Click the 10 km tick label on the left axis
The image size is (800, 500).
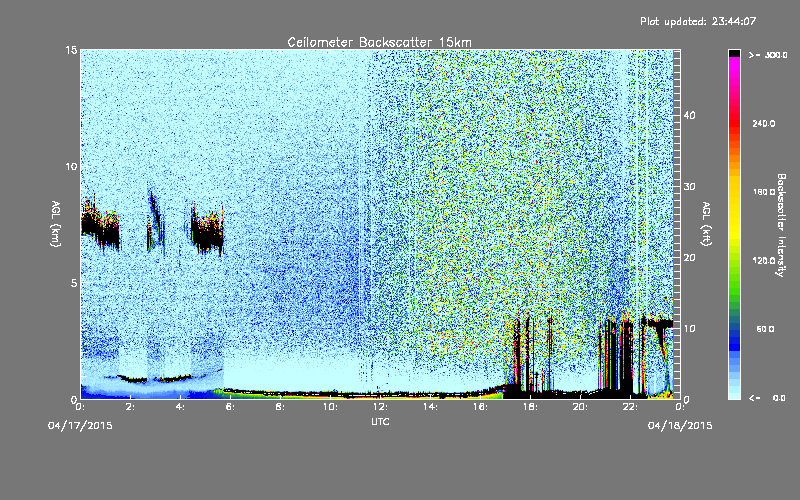coord(71,166)
